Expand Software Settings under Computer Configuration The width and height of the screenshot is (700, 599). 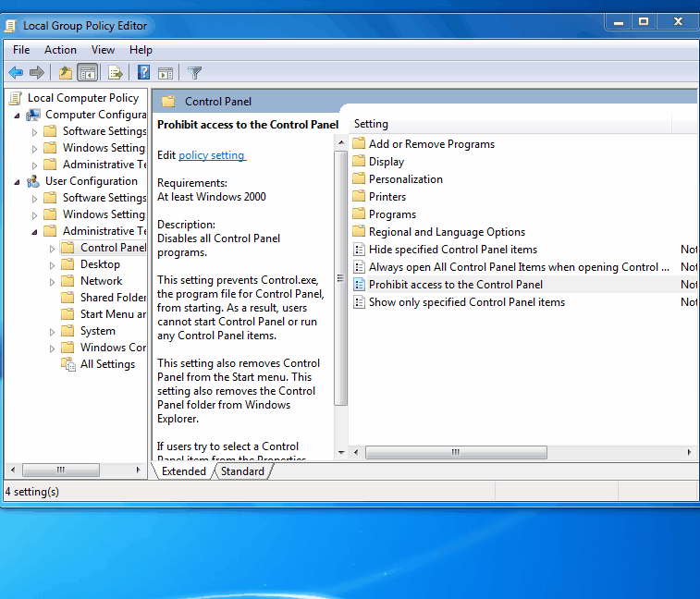pyautogui.click(x=34, y=132)
